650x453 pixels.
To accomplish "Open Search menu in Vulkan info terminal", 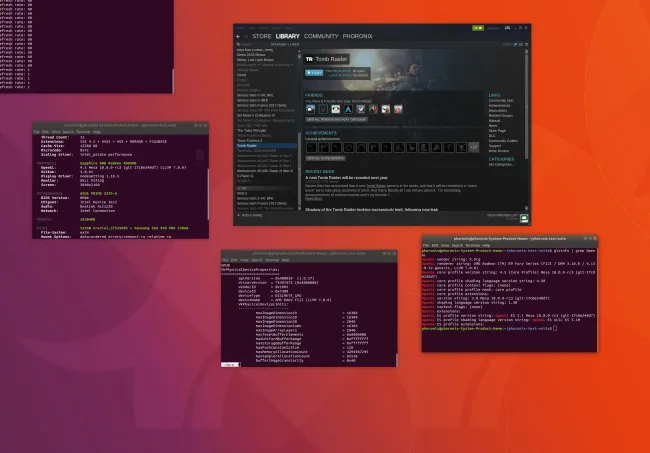I will [x=257, y=260].
